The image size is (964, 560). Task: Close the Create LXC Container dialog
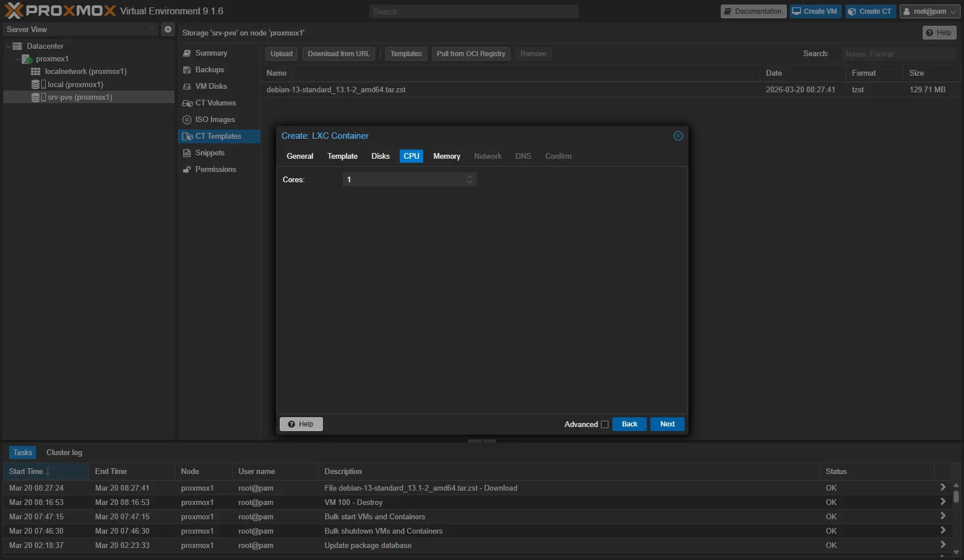pyautogui.click(x=678, y=136)
